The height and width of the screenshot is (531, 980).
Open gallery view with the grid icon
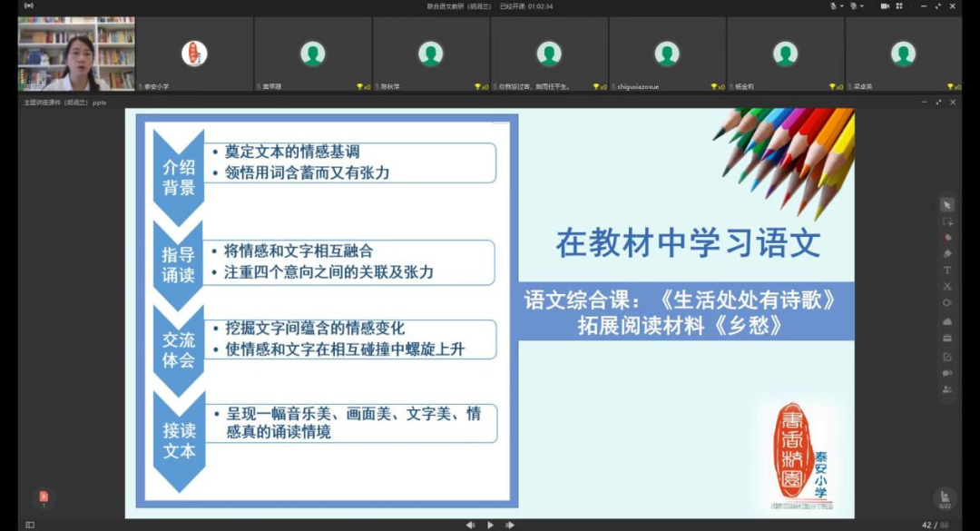[x=898, y=6]
